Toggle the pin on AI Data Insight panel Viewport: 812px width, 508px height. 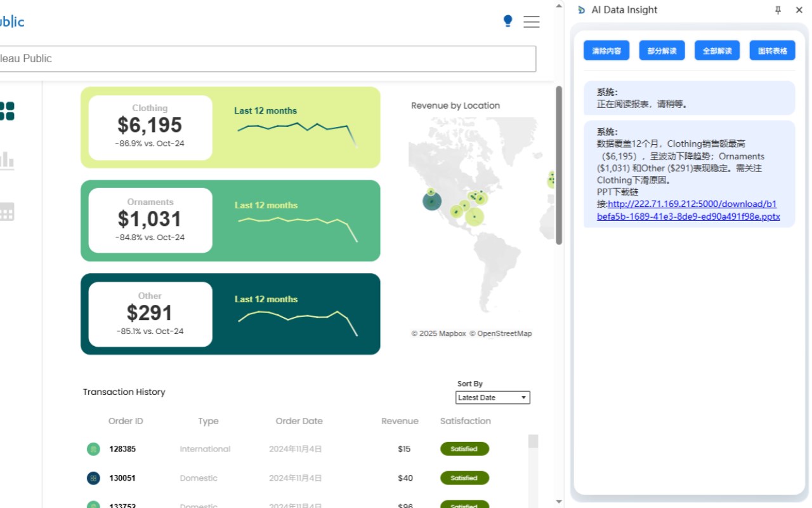[x=778, y=10]
